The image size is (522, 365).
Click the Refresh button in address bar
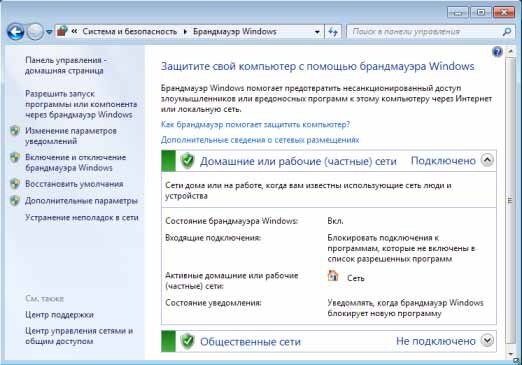click(x=333, y=32)
